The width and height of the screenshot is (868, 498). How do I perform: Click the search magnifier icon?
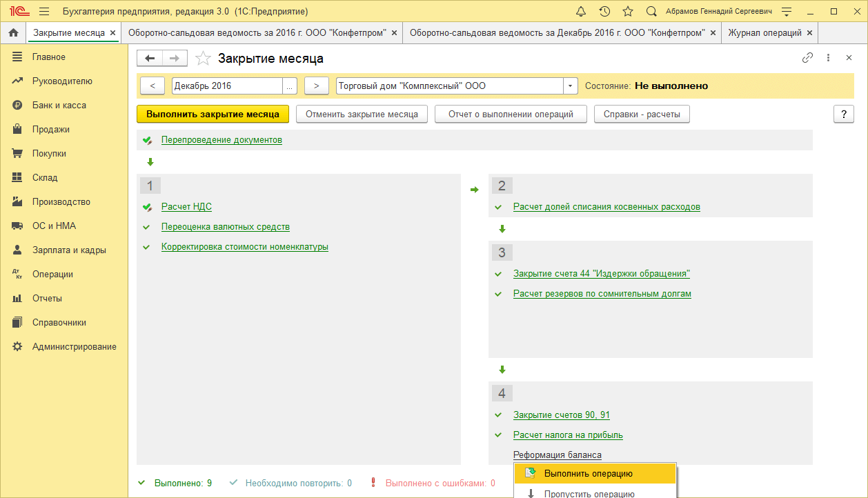[x=651, y=12]
